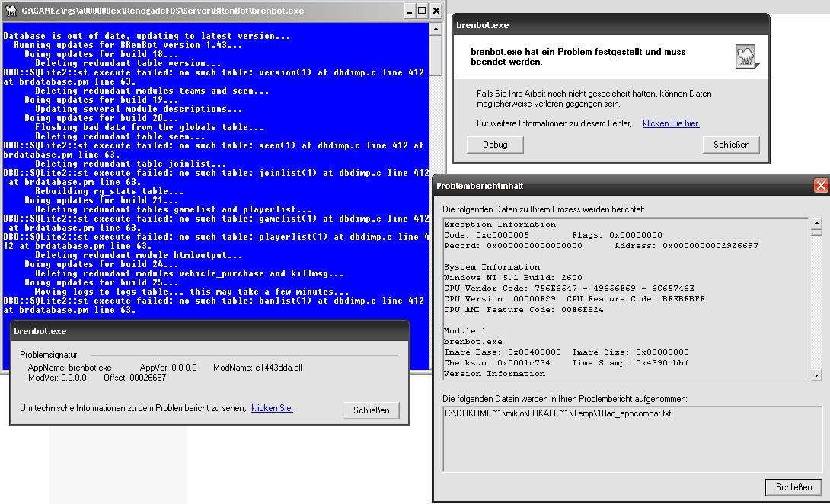
Task: Maximize the brenbot.exe console window
Action: point(422,11)
